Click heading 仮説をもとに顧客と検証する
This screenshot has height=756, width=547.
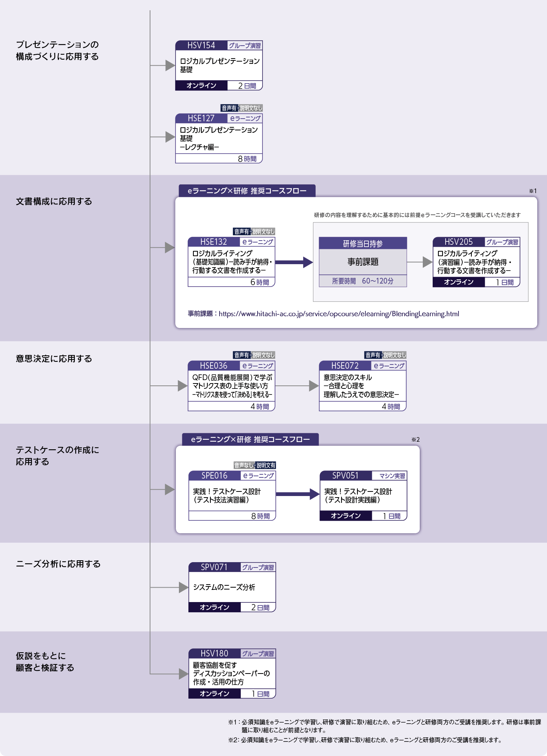[45, 662]
